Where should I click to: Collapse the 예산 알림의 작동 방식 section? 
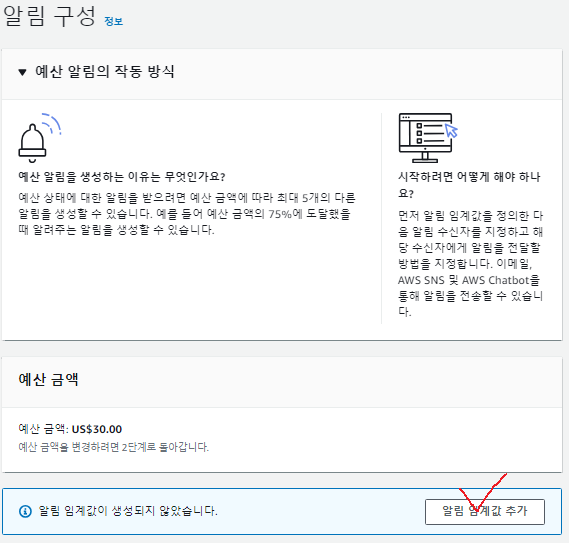coord(22,72)
